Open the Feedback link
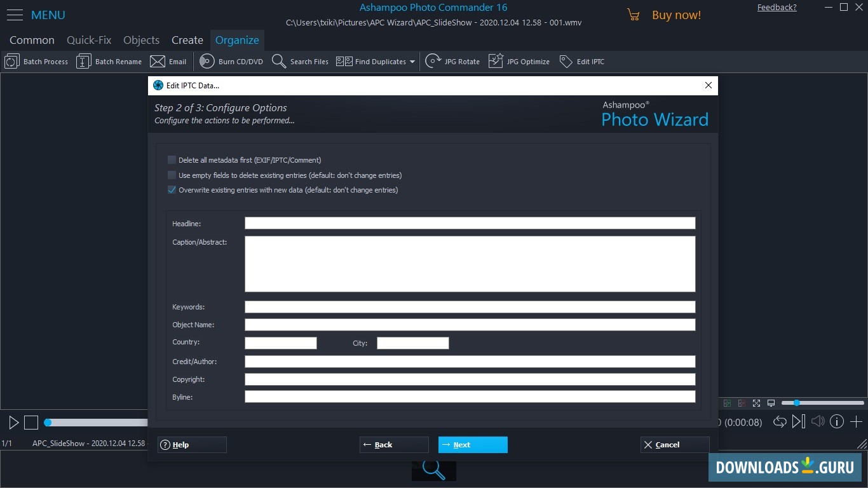The image size is (868, 488). [x=776, y=7]
